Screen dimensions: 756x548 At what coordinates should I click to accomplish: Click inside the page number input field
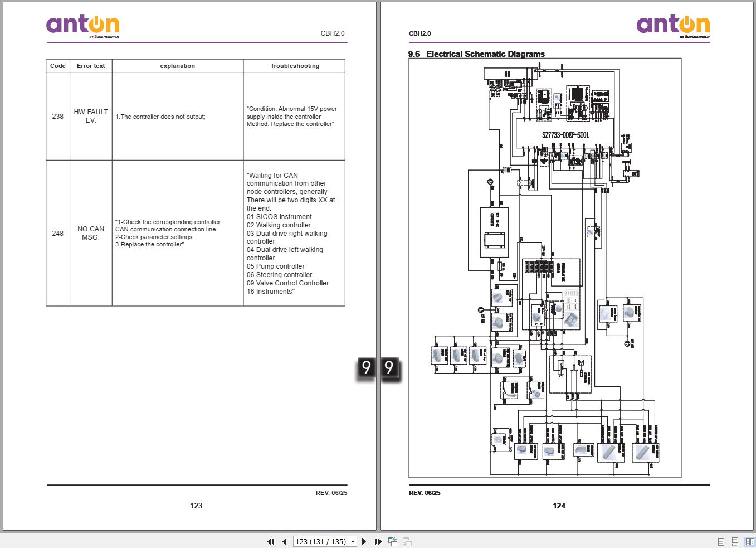(318, 541)
